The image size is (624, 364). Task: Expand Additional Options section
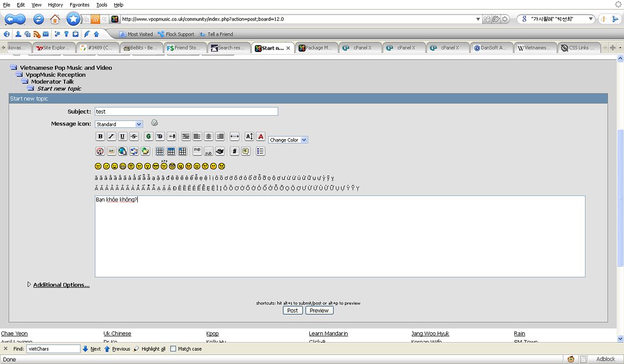click(61, 285)
